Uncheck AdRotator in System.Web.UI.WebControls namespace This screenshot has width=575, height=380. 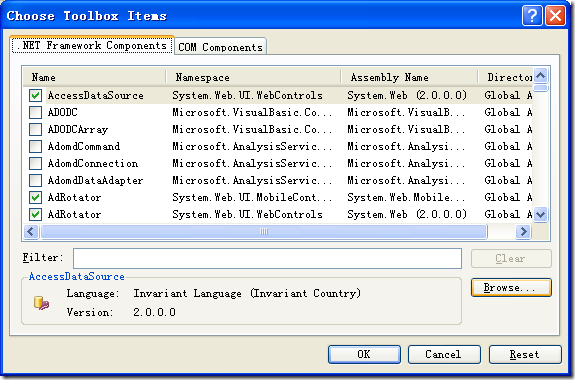(x=36, y=214)
